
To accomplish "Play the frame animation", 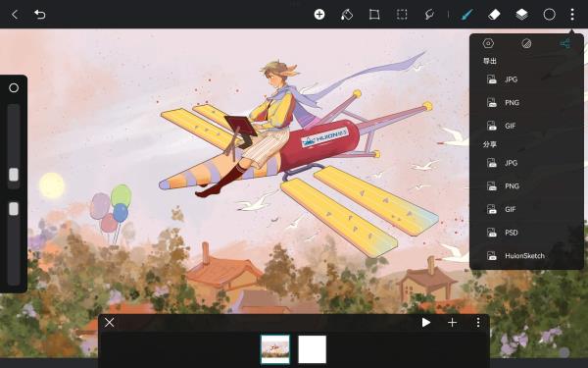I will click(x=425, y=323).
